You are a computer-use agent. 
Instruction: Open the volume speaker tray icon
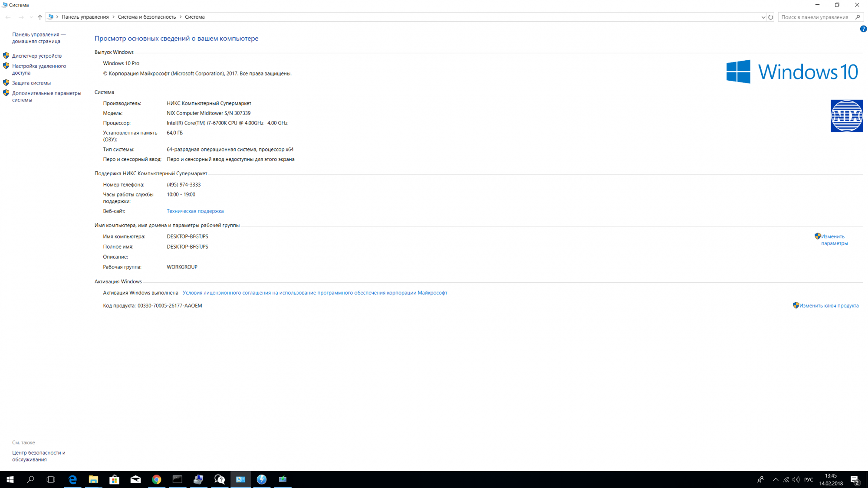[x=796, y=479]
